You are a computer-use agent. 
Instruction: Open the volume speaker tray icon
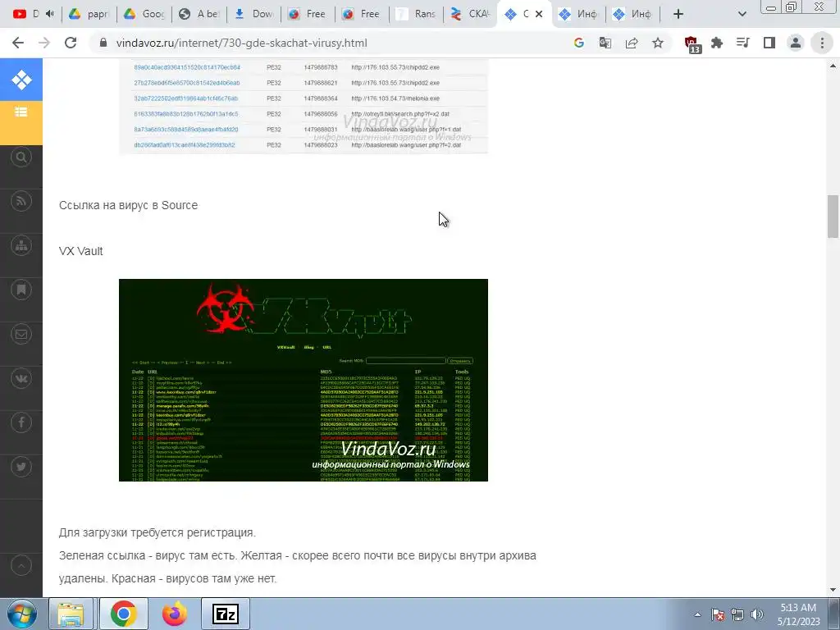pos(757,614)
